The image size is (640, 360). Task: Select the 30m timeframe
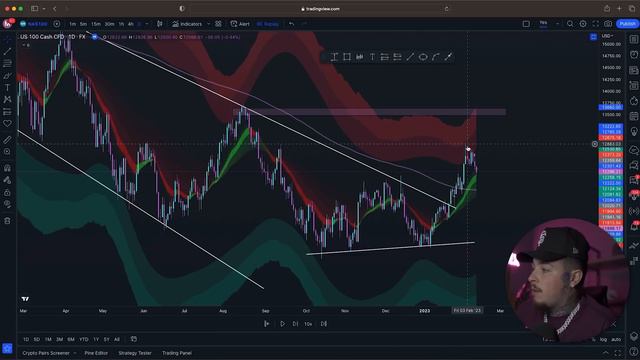[x=109, y=24]
